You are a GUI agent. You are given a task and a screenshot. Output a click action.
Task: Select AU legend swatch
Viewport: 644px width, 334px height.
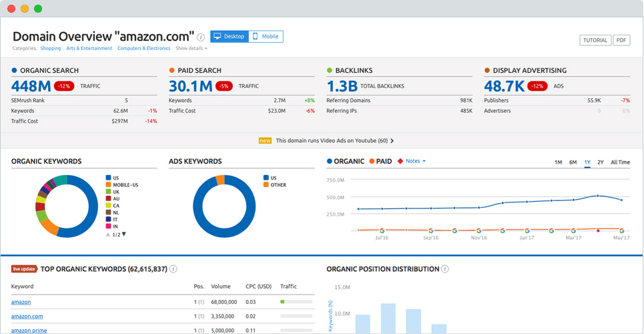pyautogui.click(x=108, y=198)
